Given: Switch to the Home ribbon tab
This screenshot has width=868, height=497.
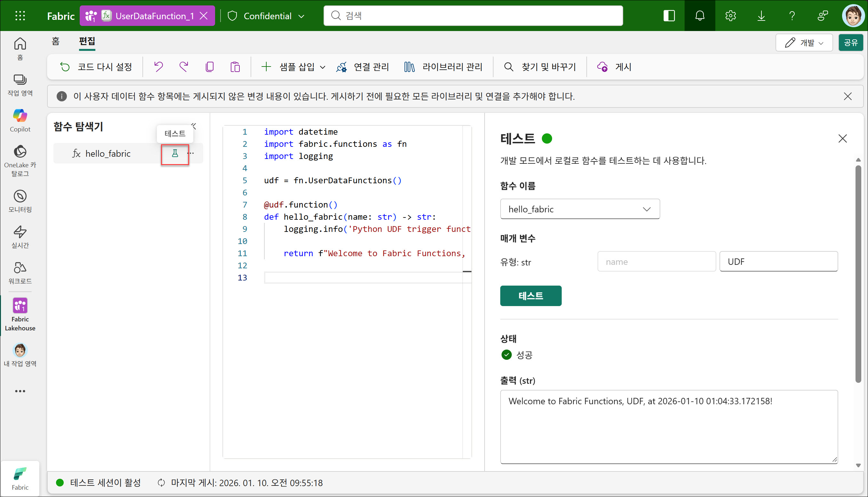Looking at the screenshot, I should click(x=56, y=41).
